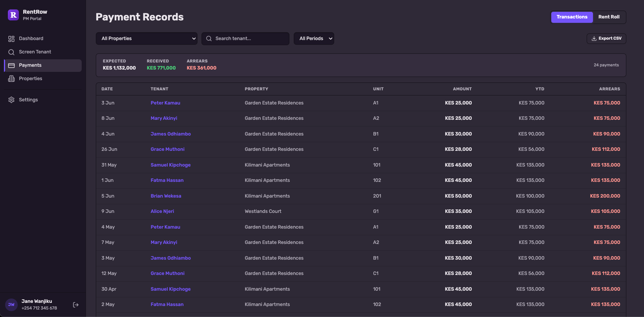Click KES 50,000 amount for Brian Wekesa
The height and width of the screenshot is (317, 644).
point(458,196)
